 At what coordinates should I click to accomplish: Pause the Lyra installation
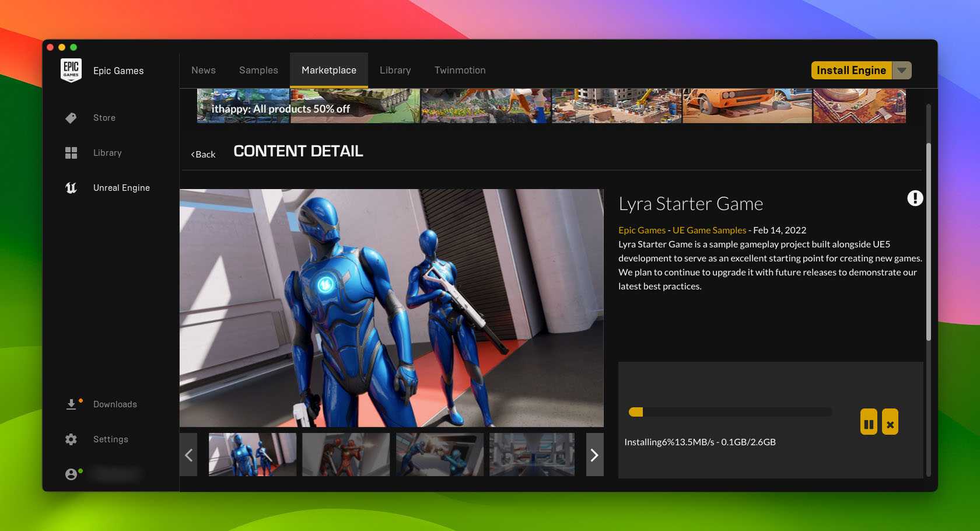pos(869,422)
